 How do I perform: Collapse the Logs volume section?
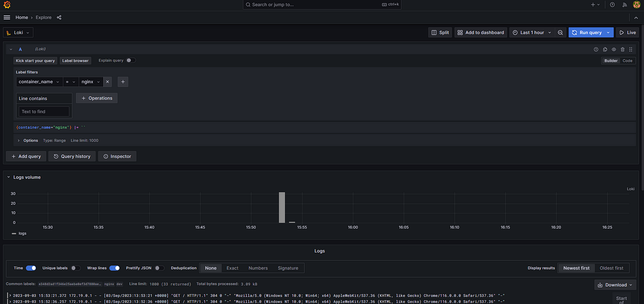tap(8, 177)
